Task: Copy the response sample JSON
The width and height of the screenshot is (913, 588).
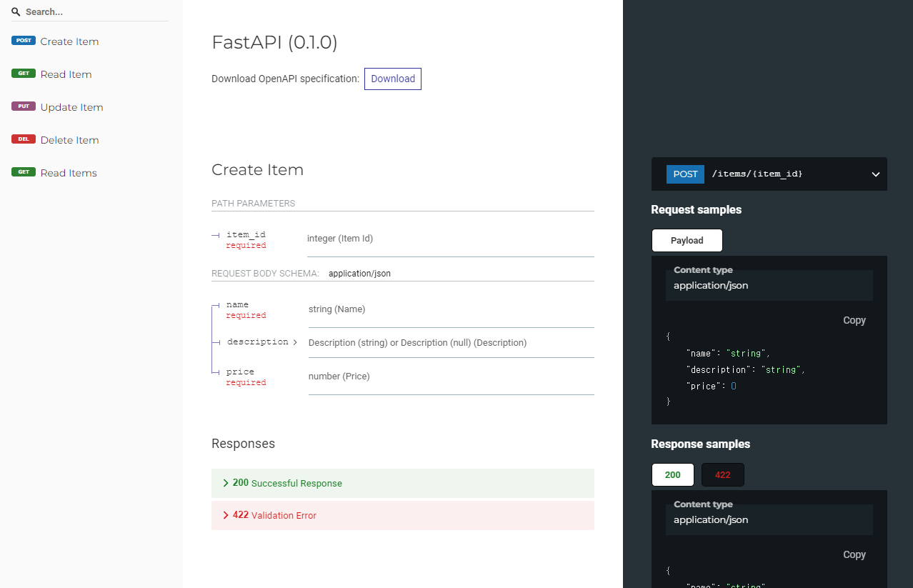Action: (x=854, y=554)
